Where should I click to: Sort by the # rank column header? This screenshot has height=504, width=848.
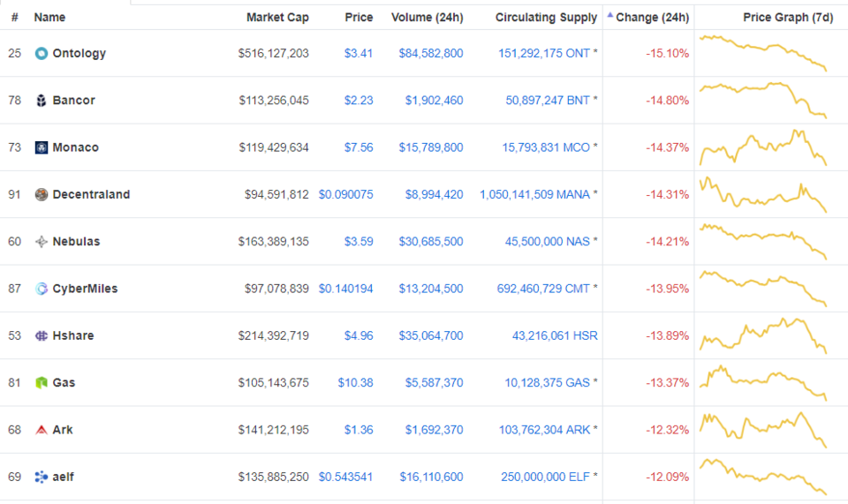pos(15,18)
